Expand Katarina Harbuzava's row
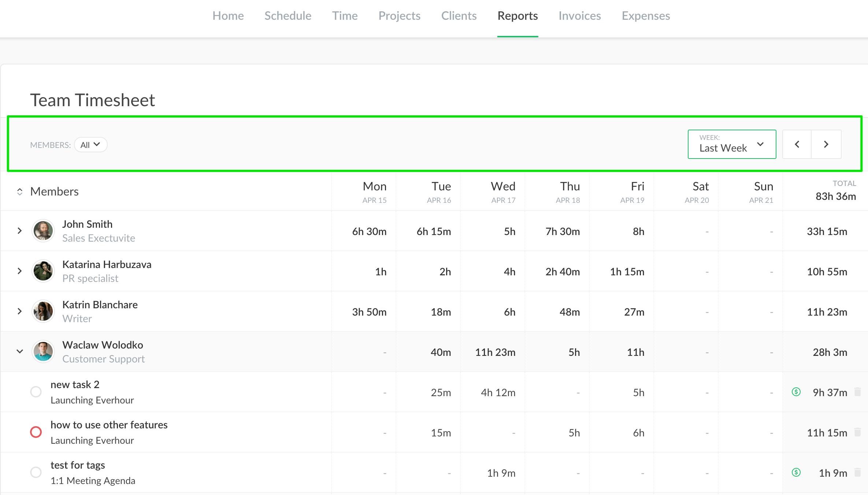Image resolution: width=868 pixels, height=495 pixels. point(20,271)
